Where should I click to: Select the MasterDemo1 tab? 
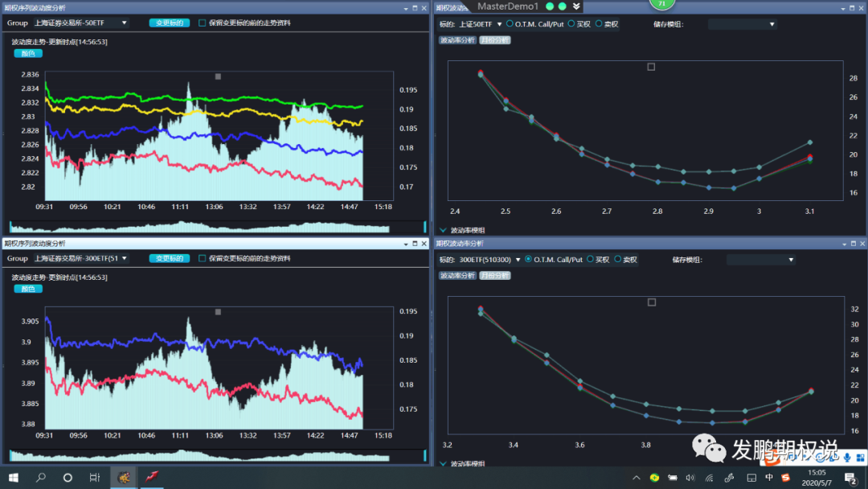click(x=508, y=6)
